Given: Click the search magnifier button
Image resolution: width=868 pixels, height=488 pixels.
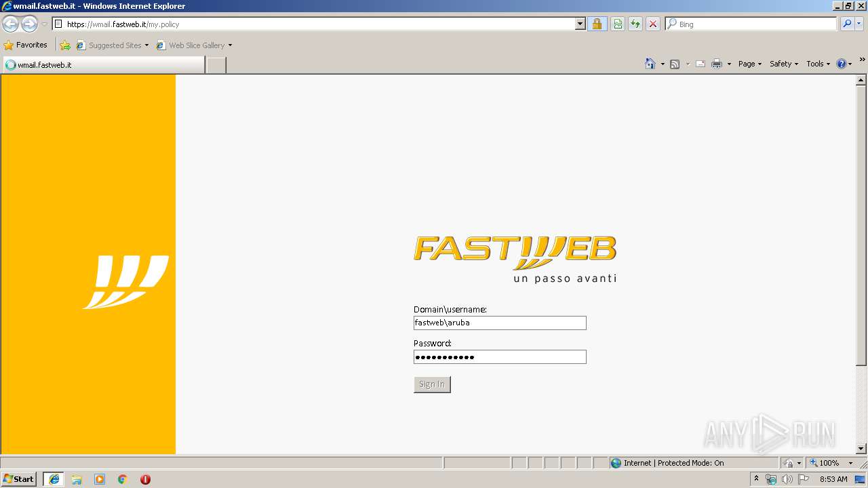Looking at the screenshot, I should [x=847, y=24].
